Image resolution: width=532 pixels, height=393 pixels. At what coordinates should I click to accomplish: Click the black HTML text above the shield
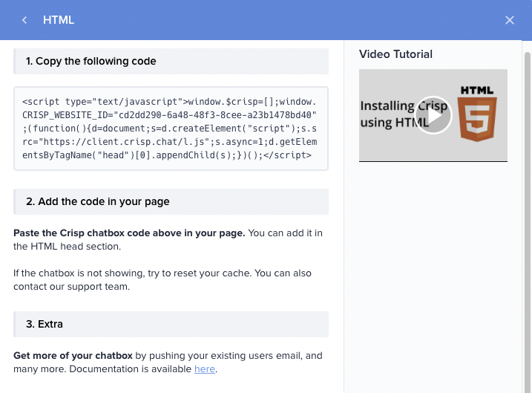pos(477,91)
